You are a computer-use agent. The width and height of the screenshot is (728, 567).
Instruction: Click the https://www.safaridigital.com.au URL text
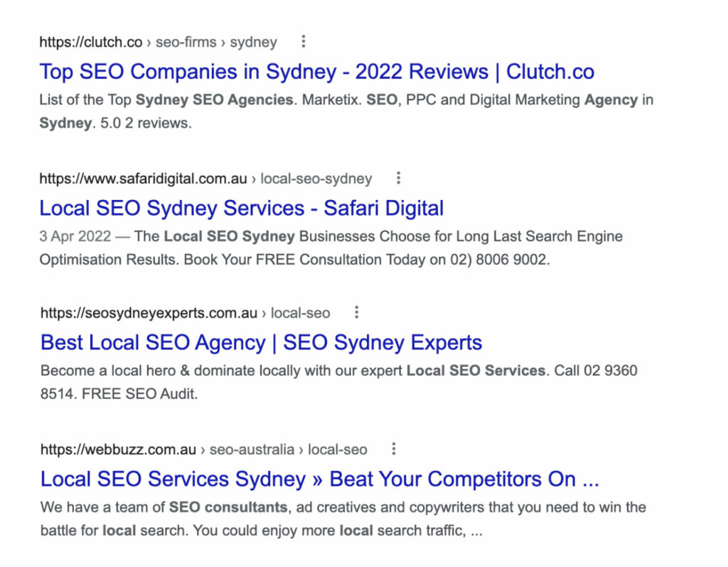[x=143, y=179]
